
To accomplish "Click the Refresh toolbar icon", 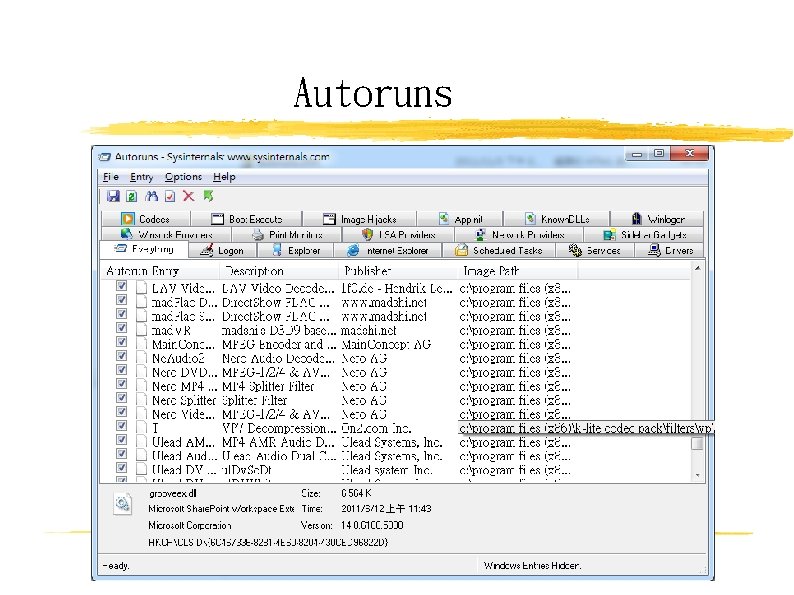I will click(x=132, y=196).
